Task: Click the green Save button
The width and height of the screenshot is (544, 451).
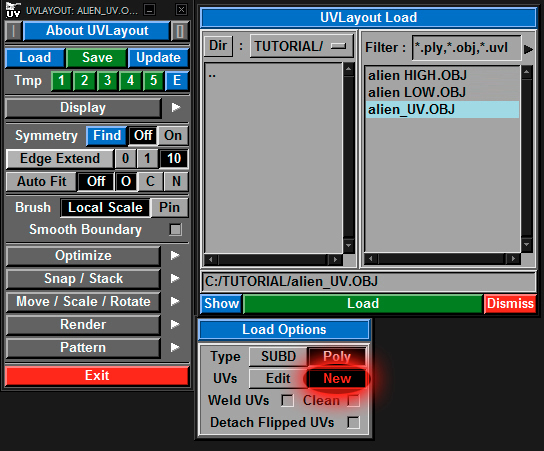Action: tap(97, 58)
